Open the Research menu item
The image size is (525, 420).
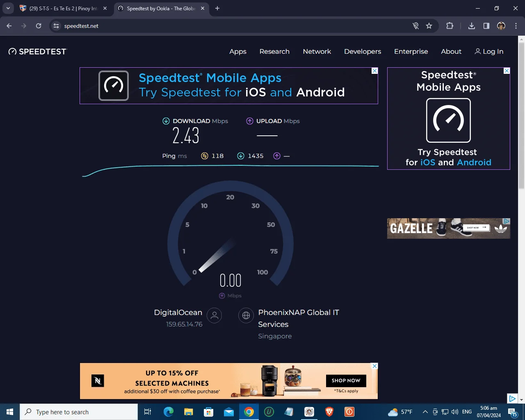click(x=274, y=51)
